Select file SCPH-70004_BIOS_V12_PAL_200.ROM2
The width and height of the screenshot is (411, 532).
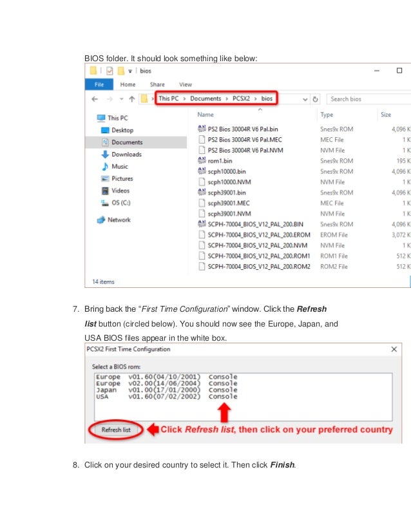(x=259, y=267)
